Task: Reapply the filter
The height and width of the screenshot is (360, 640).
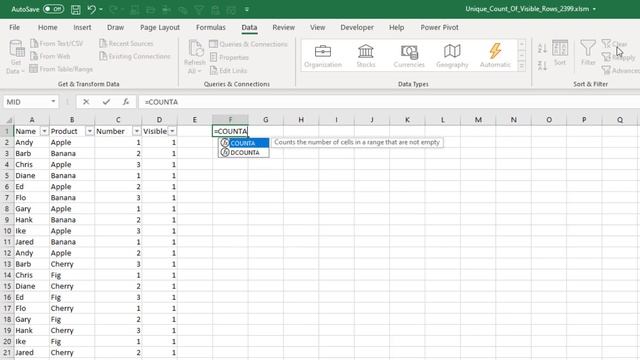Action: [x=619, y=57]
